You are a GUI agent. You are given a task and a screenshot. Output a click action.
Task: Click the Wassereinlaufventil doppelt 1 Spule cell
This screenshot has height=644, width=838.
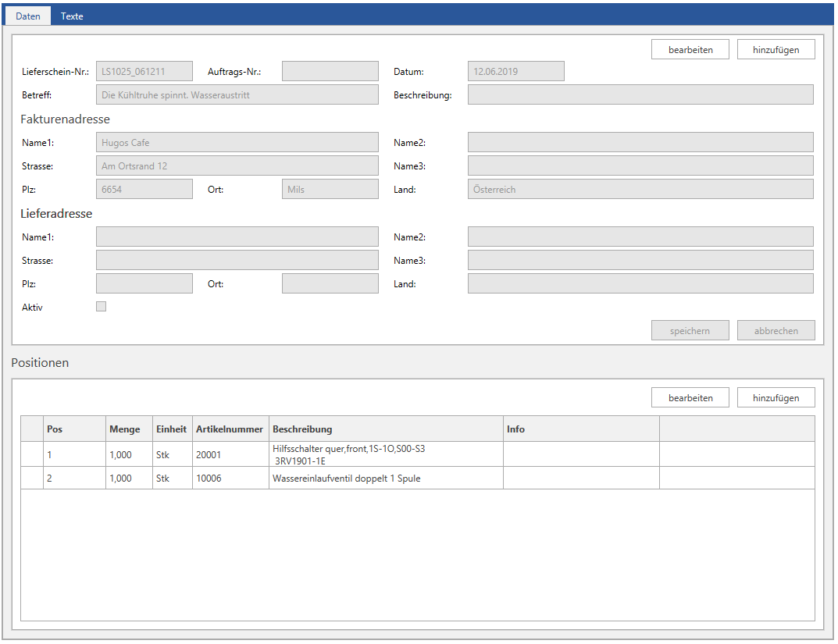[386, 479]
